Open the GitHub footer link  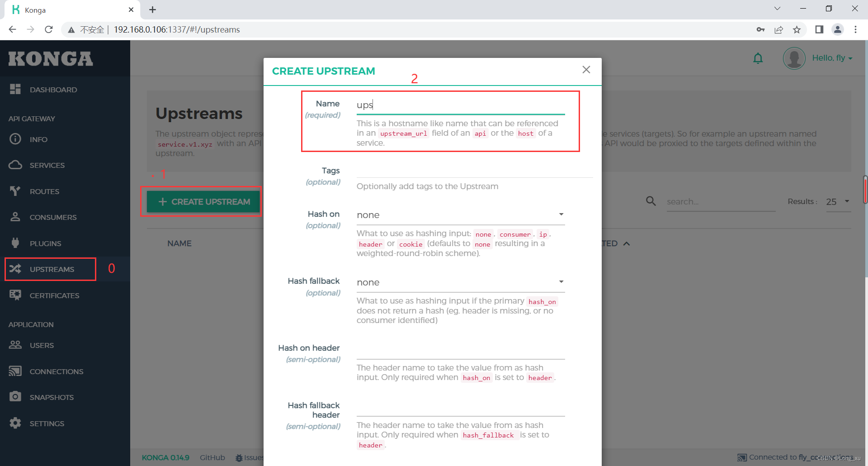point(212,457)
